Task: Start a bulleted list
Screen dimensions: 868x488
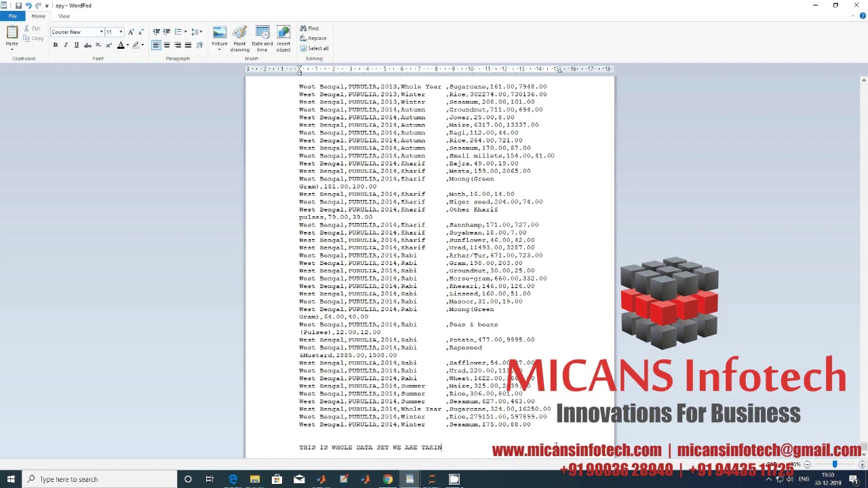Action: click(178, 32)
